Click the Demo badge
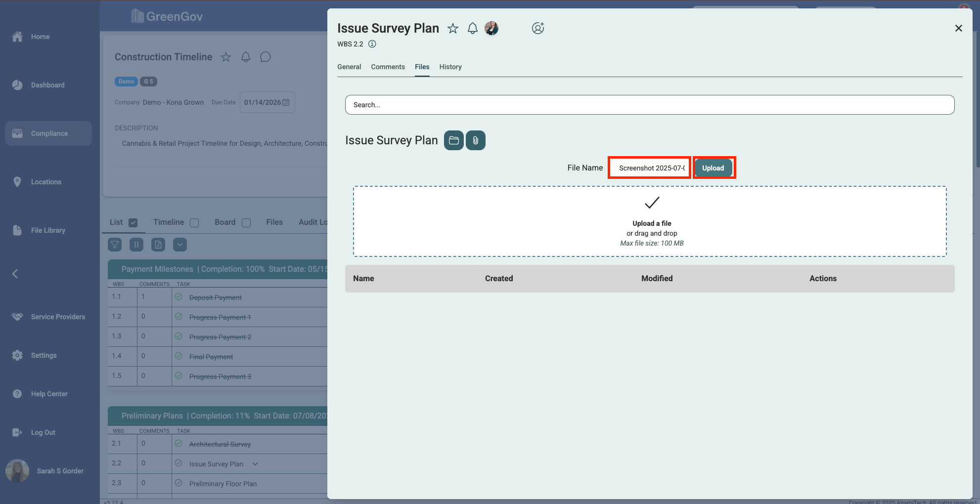980x504 pixels. click(126, 82)
